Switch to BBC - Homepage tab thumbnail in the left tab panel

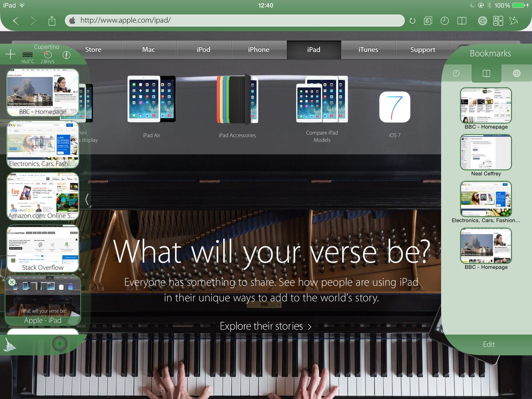(42, 93)
